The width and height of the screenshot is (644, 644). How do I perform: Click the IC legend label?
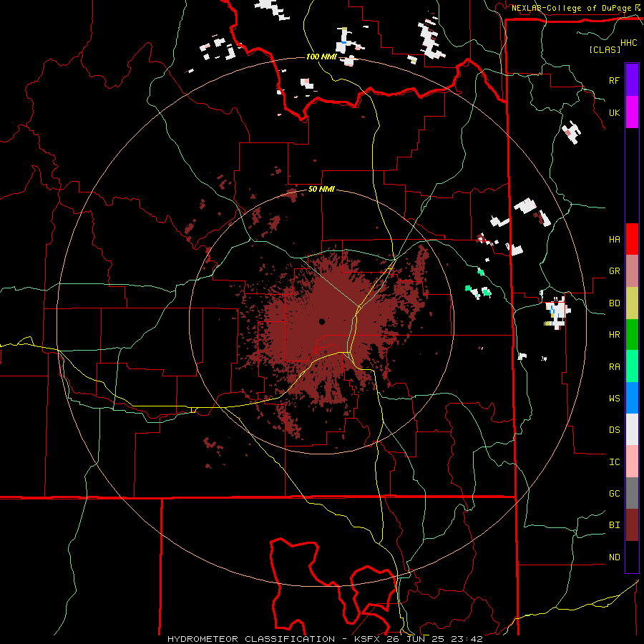(614, 462)
